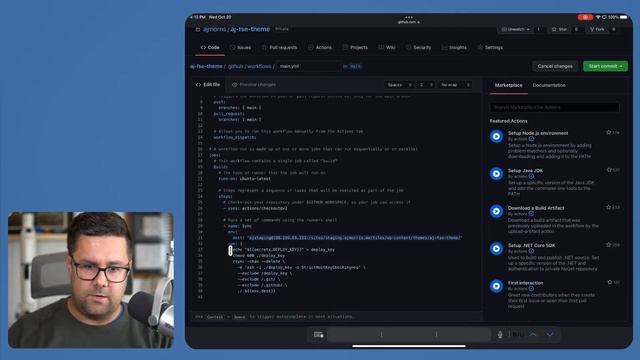Click the First interaction action icon

point(496,286)
